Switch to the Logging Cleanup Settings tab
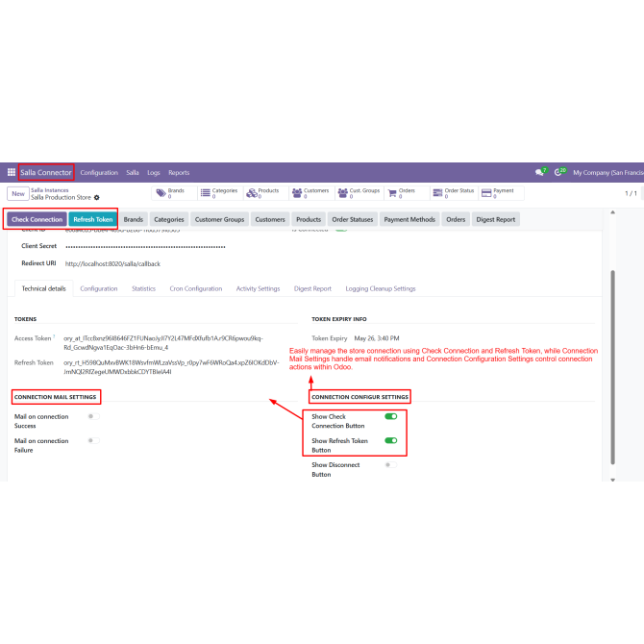 click(381, 288)
